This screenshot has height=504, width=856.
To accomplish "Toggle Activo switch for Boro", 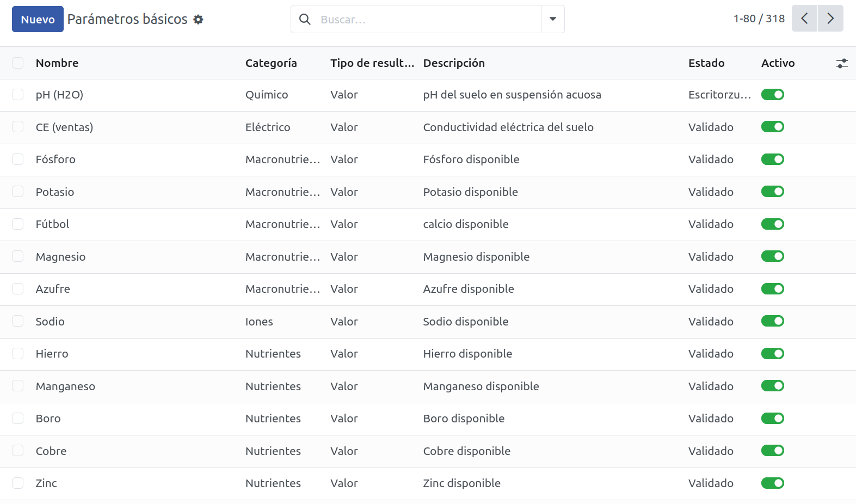I will (773, 419).
